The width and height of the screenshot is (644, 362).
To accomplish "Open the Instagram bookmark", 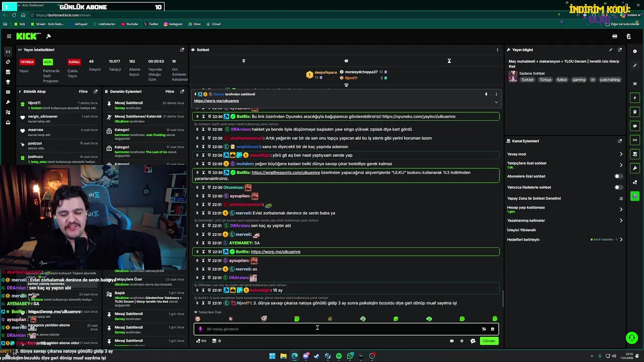I will [173, 24].
